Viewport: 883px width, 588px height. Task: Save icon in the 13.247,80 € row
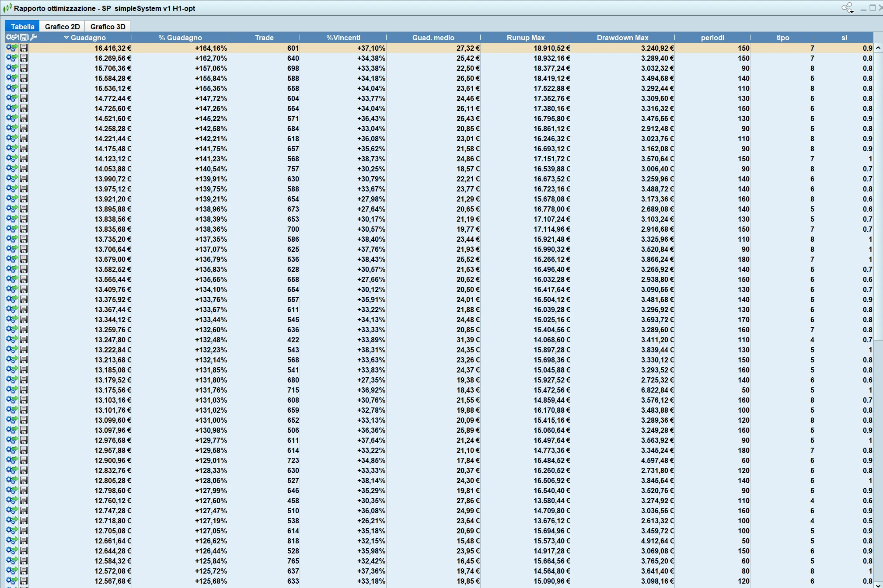pos(24,340)
